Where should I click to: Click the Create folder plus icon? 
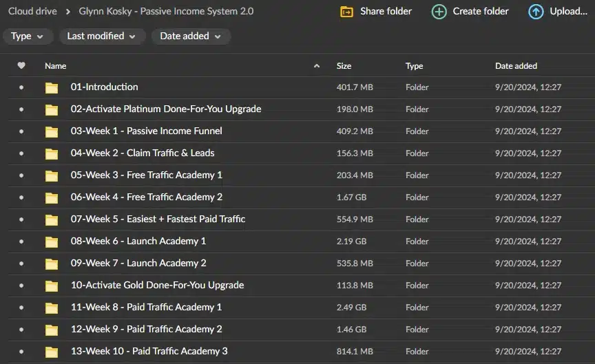[439, 12]
